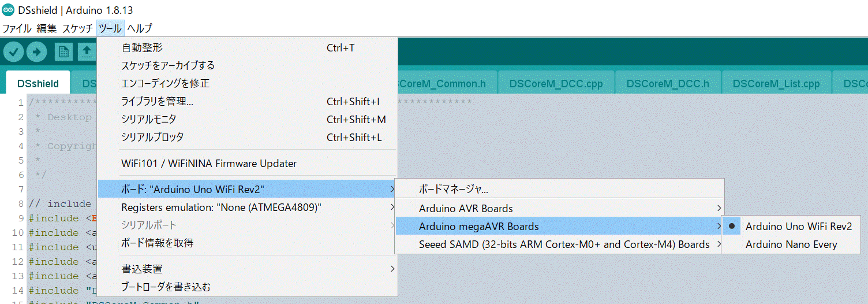868x304 pixels.
Task: Click code line 9 starting with #include
Action: coord(62,218)
